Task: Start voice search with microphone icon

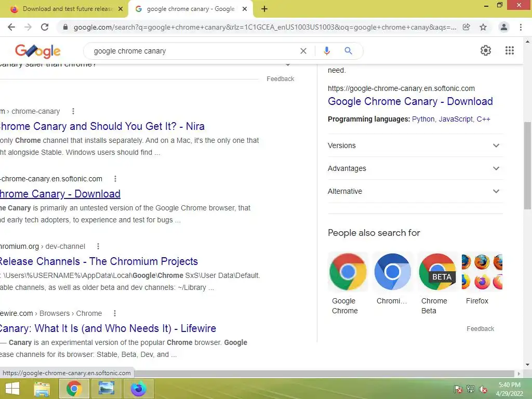Action: pyautogui.click(x=326, y=51)
